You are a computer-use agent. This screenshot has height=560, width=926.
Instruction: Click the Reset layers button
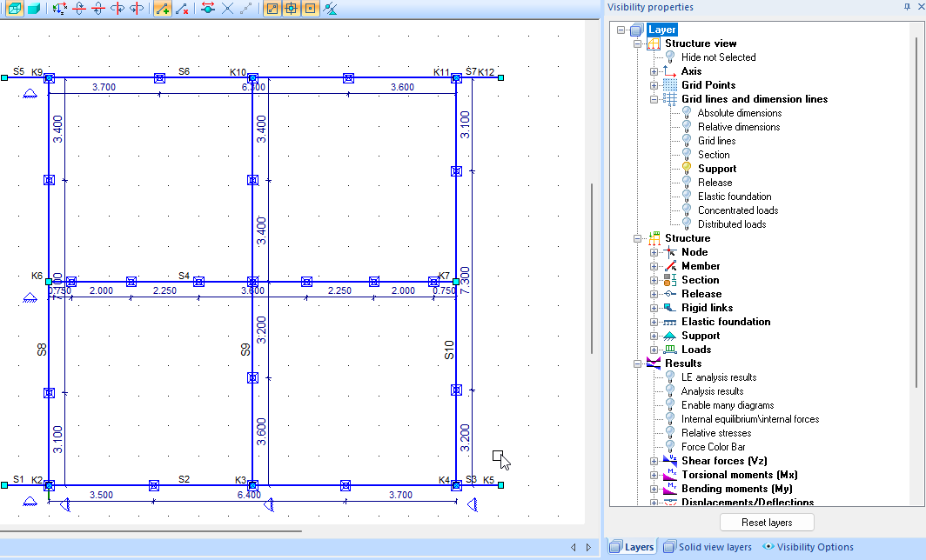click(767, 523)
